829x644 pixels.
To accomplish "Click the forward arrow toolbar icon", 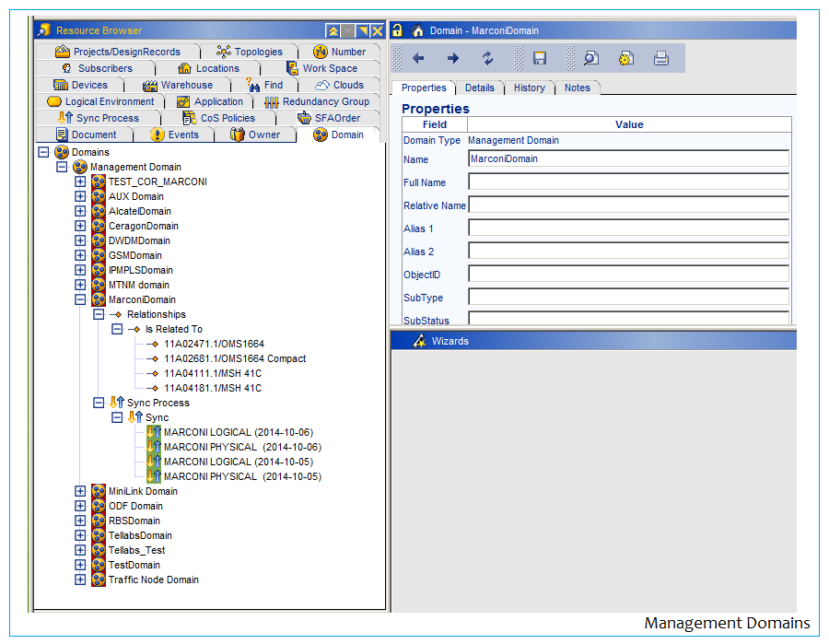I will [452, 58].
